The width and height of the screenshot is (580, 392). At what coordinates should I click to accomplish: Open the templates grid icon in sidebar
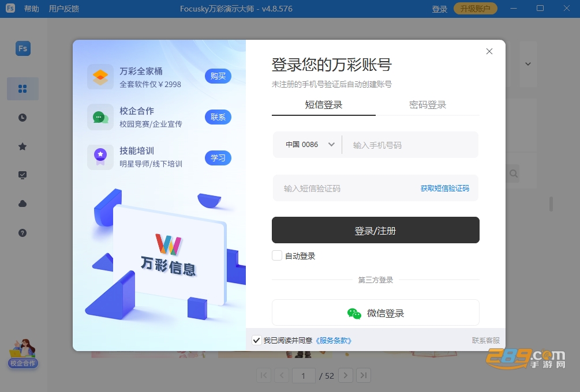click(x=23, y=89)
